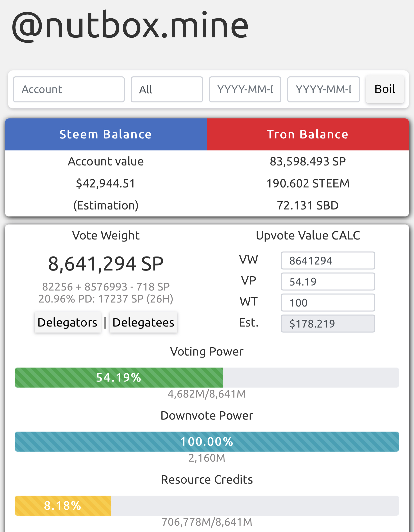Click the 2,160M downvote power text
Screen dimensions: 414x532
[x=207, y=458]
